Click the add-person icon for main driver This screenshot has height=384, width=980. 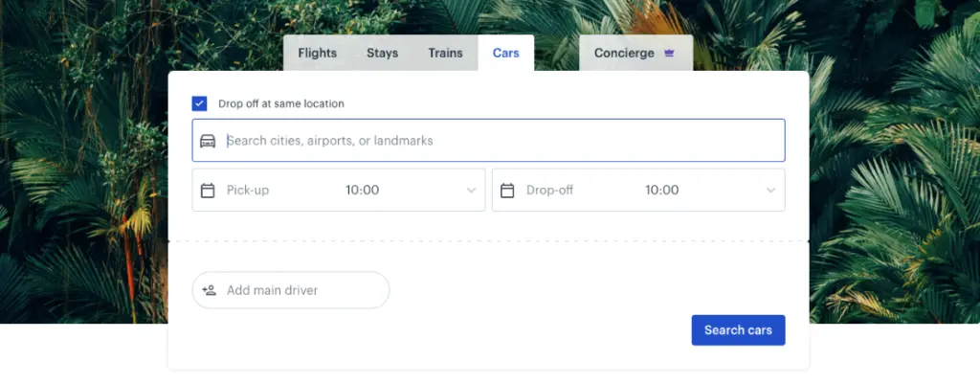210,290
